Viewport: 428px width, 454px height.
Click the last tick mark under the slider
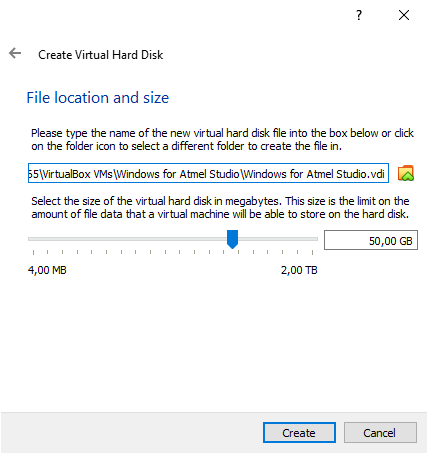point(312,252)
